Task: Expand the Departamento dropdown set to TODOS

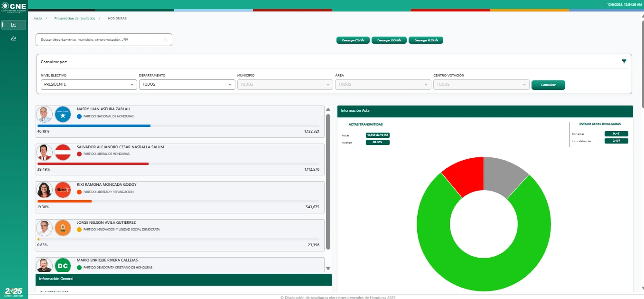Action: tap(187, 84)
